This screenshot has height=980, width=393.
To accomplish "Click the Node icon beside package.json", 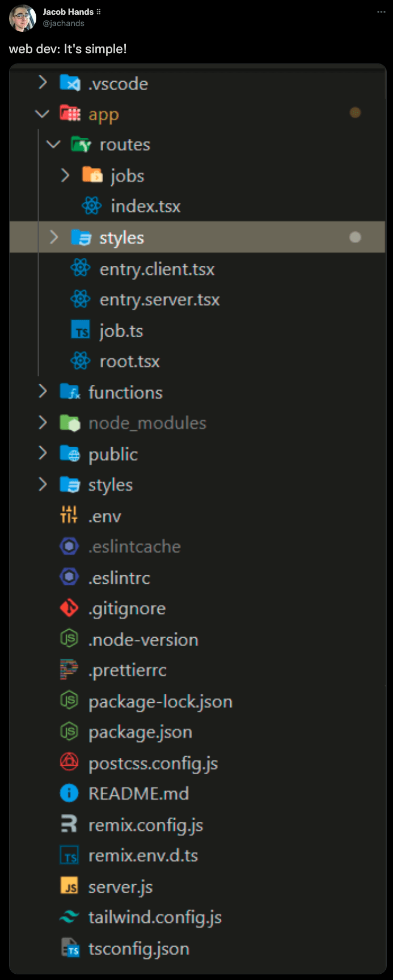I will [69, 731].
